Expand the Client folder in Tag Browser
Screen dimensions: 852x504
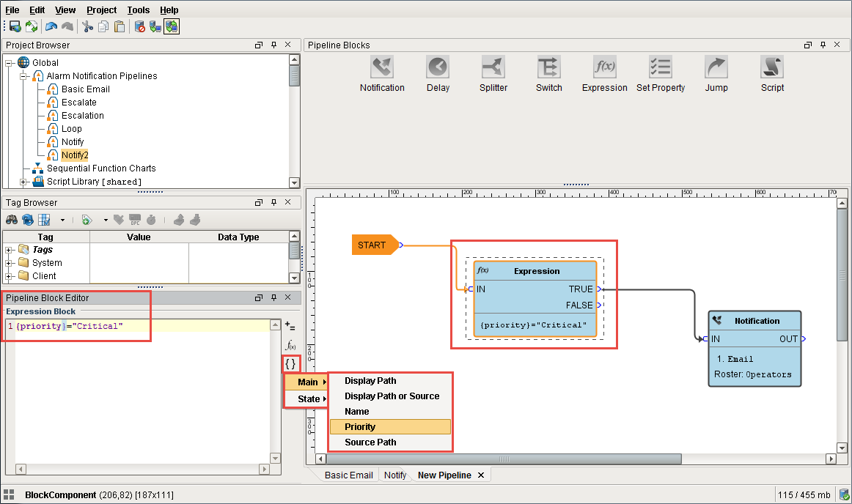click(9, 276)
